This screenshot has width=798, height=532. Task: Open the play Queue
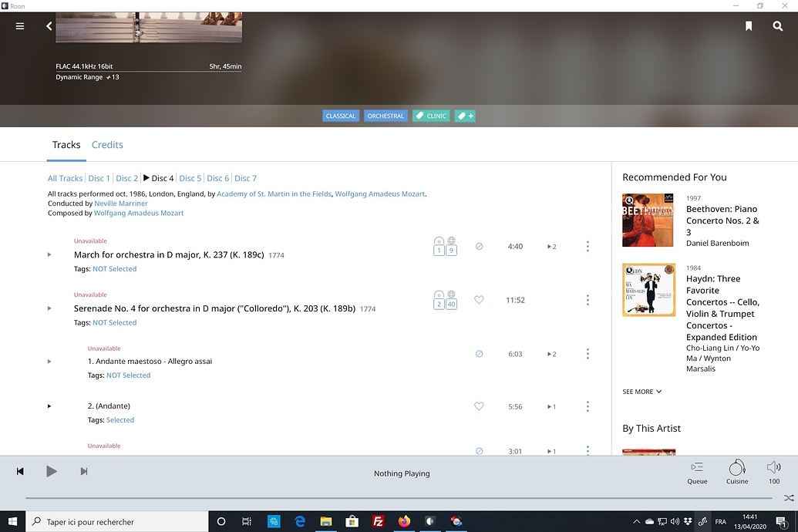pos(697,473)
